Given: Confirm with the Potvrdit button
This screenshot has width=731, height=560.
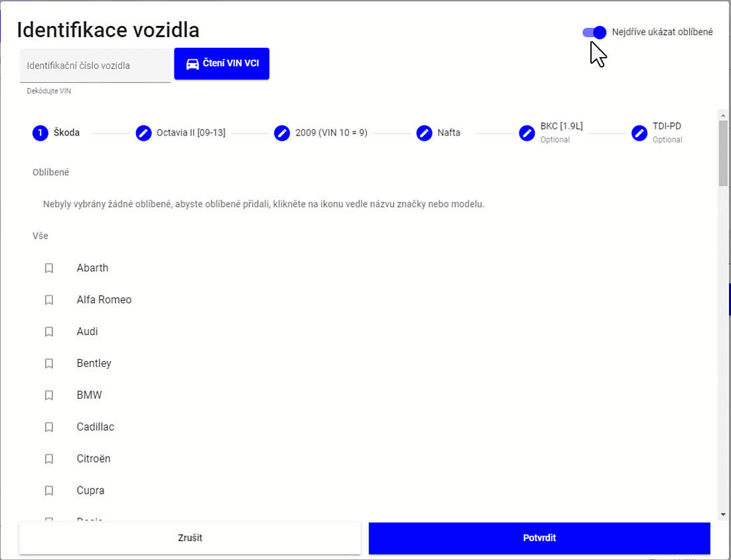Looking at the screenshot, I should [x=539, y=538].
